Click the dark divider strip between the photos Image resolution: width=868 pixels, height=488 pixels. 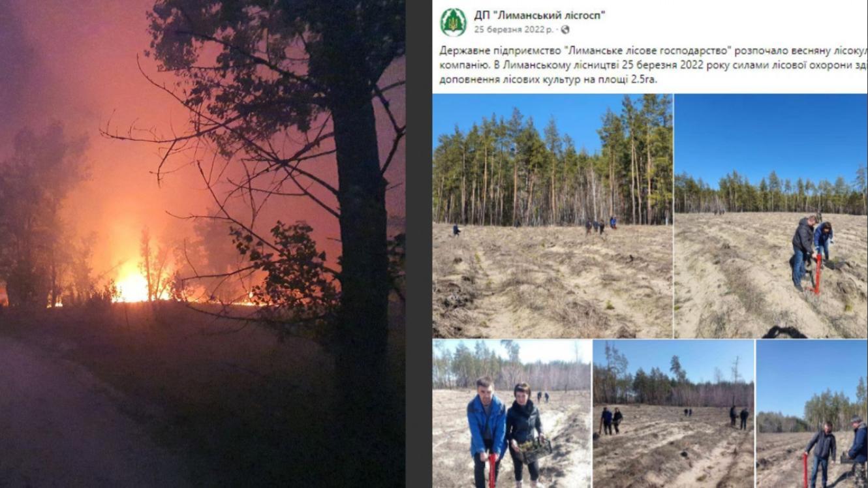[418, 244]
